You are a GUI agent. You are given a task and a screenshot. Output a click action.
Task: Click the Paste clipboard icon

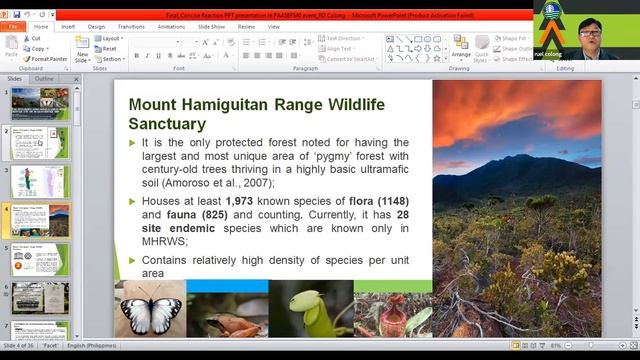11,42
